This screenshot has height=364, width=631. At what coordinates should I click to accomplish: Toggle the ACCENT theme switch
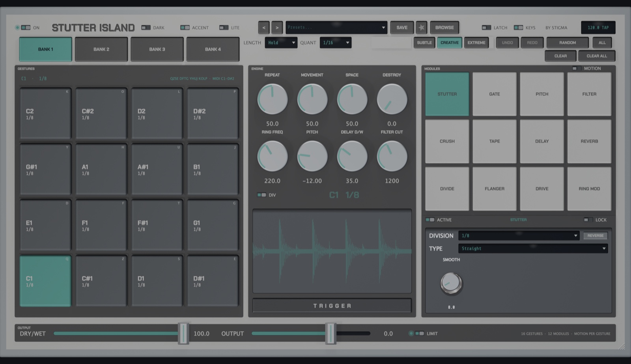click(x=185, y=28)
